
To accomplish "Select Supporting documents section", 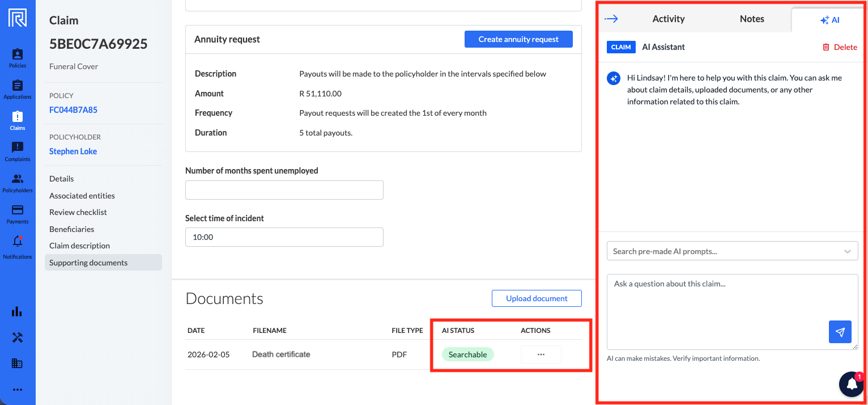I will pos(103,263).
